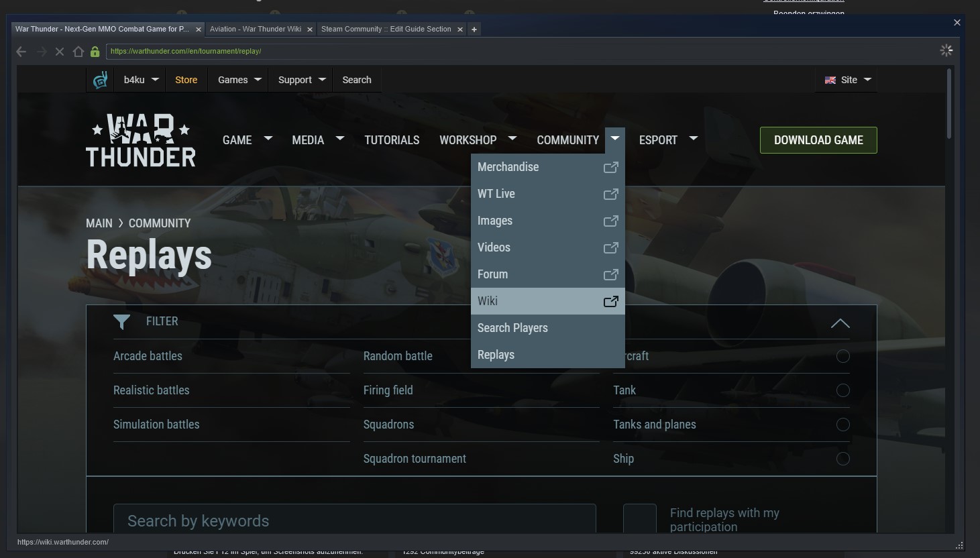
Task: Choose Replays from the Community menu
Action: coord(548,355)
